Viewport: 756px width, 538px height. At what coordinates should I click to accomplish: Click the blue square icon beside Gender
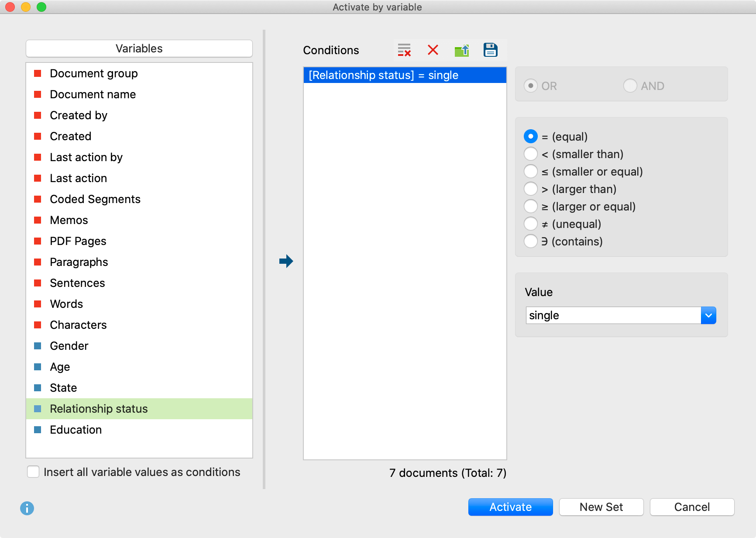point(38,346)
